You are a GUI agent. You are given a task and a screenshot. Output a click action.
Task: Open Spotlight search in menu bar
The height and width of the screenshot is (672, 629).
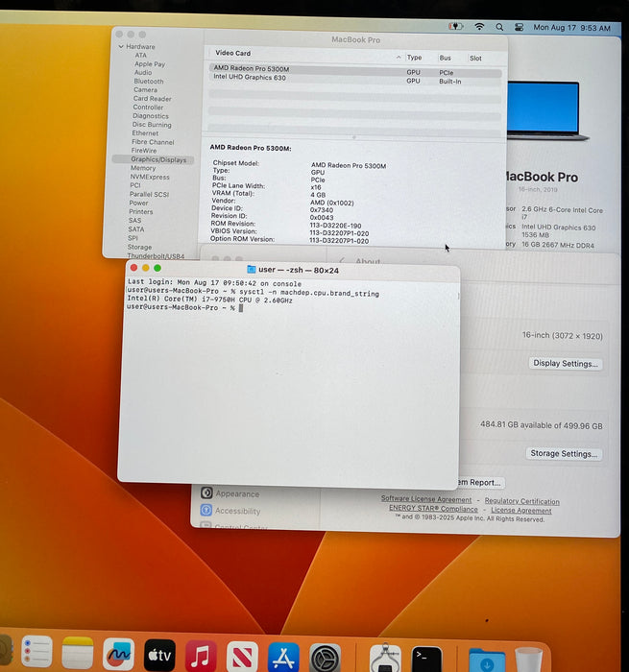pyautogui.click(x=499, y=27)
